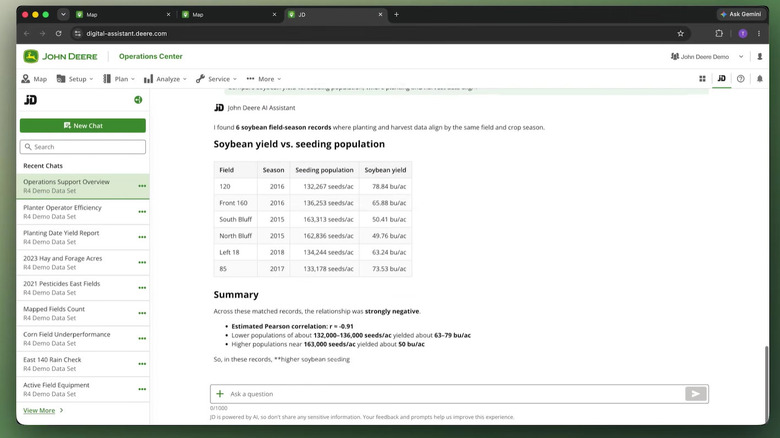Open the Map navigation item
This screenshot has height=438, width=780.
pos(34,79)
